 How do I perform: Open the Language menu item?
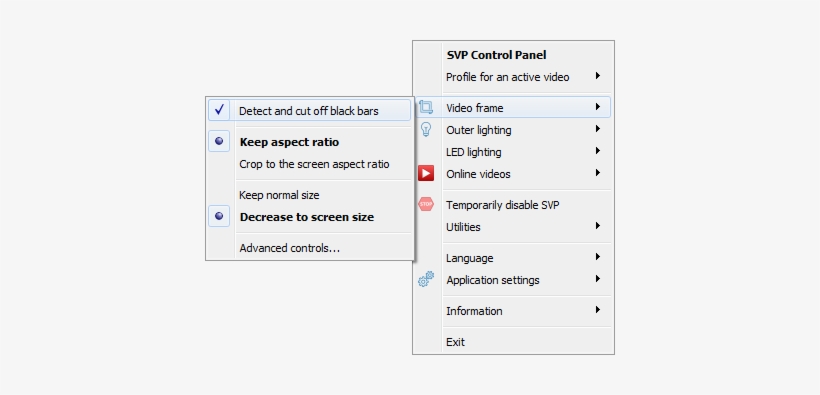(x=469, y=258)
